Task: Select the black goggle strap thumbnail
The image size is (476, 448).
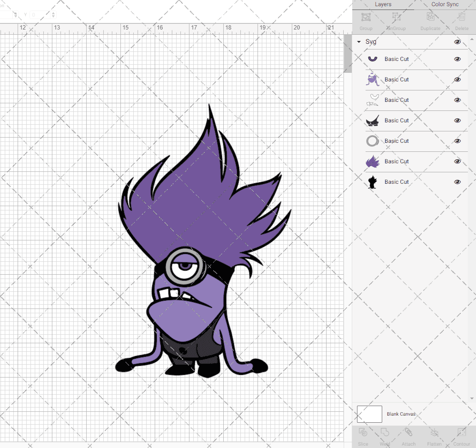Action: (x=373, y=120)
